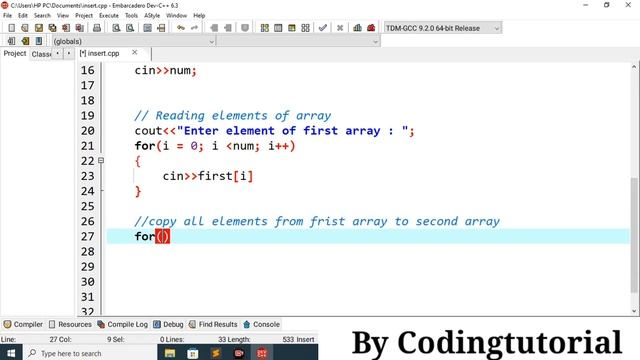640x360 pixels.
Task: Click the Profile Analysis bar-chart icon
Action: 357,28
